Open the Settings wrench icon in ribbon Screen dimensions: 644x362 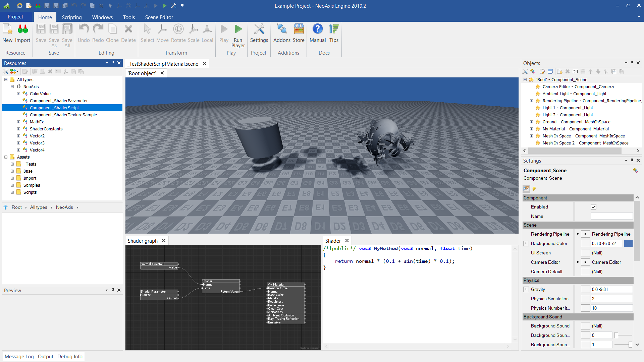259,29
